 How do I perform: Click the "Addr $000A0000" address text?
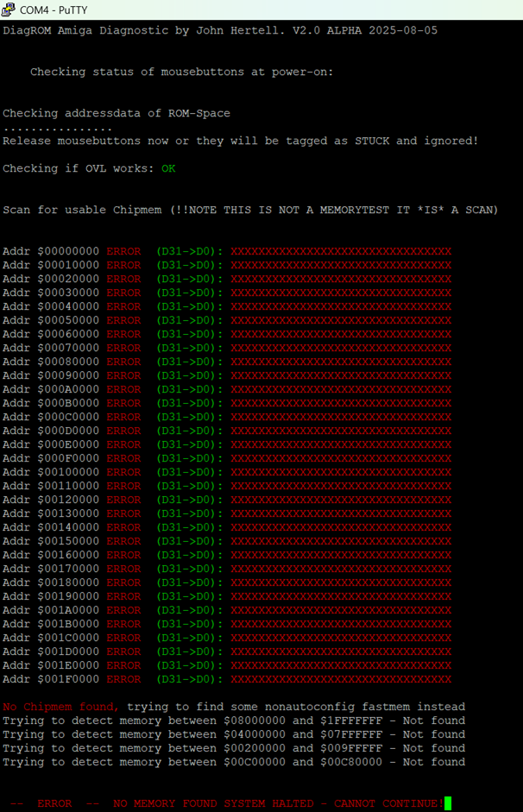[51, 389]
